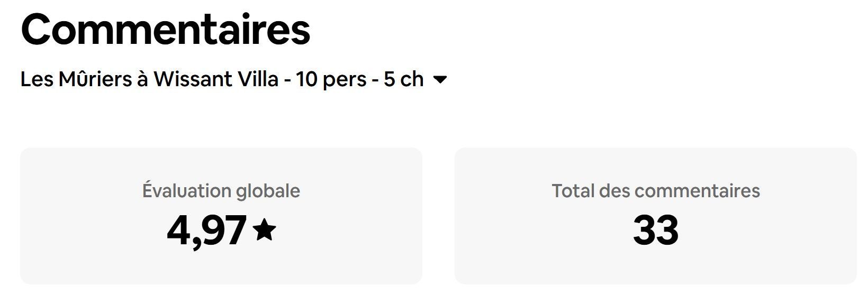This screenshot has height=304, width=868.
Task: Select the Commentaires page heading
Action: [165, 30]
